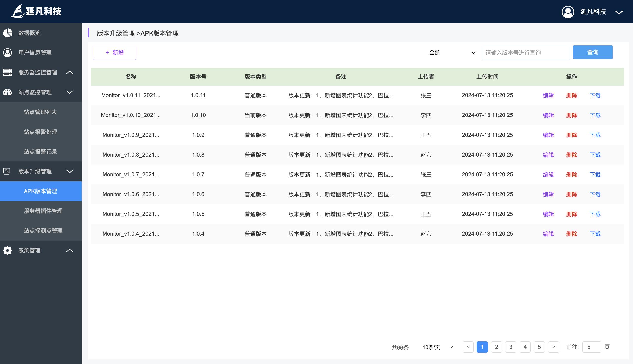The image size is (633, 364).
Task: Click the 数据概览 pie chart icon
Action: pyautogui.click(x=8, y=33)
